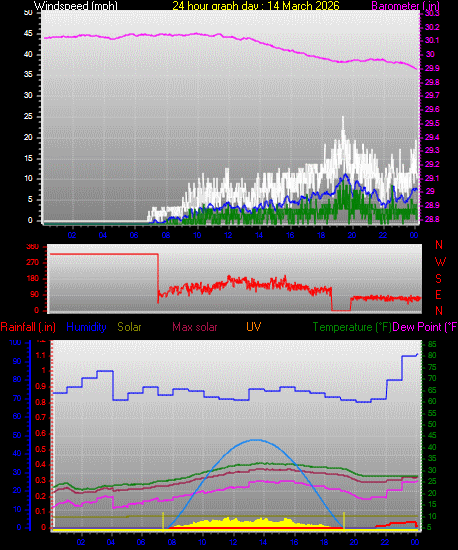Screen dimensions: 458x550
Task: Click hour "06" under the humidity chart
Action: point(141,542)
